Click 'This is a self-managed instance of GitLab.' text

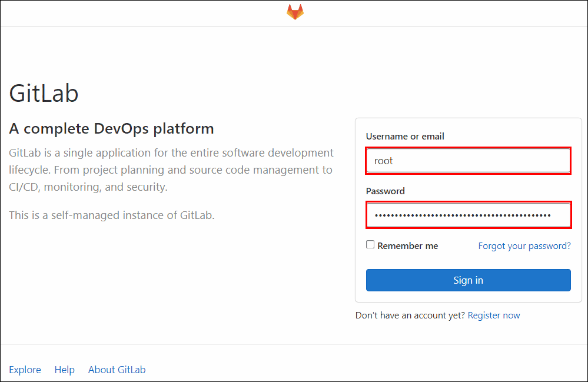(x=112, y=215)
